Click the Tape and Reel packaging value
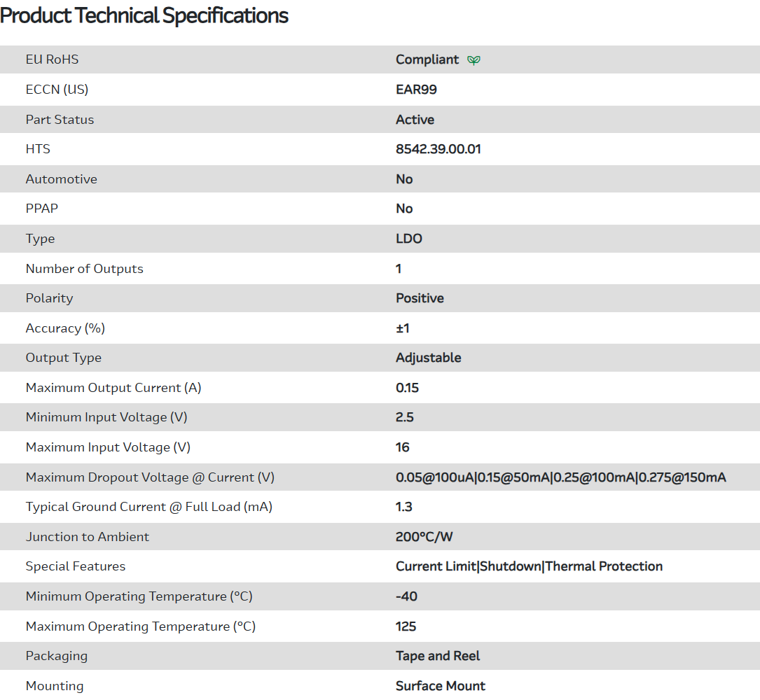760x700 pixels. [438, 656]
